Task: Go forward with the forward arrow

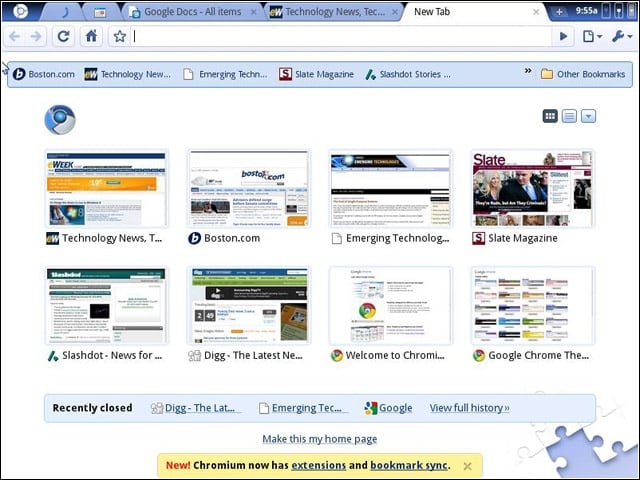Action: coord(36,36)
